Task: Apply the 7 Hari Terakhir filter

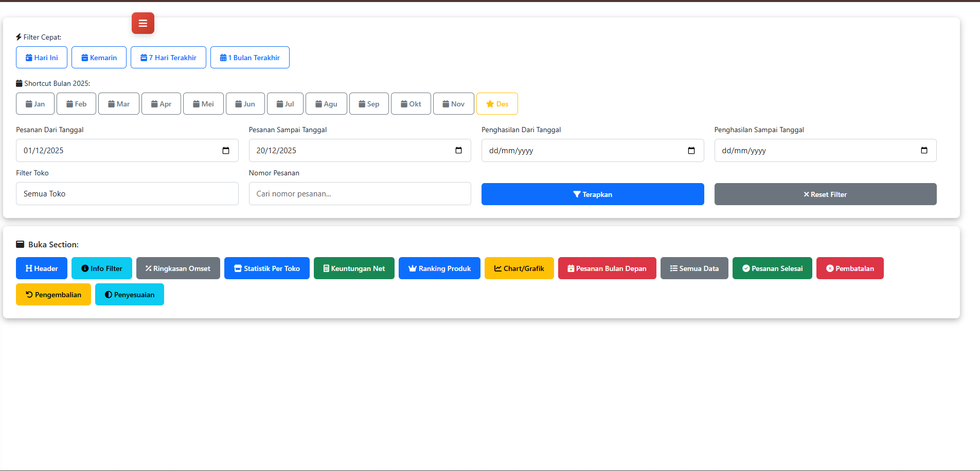Action: [168, 58]
